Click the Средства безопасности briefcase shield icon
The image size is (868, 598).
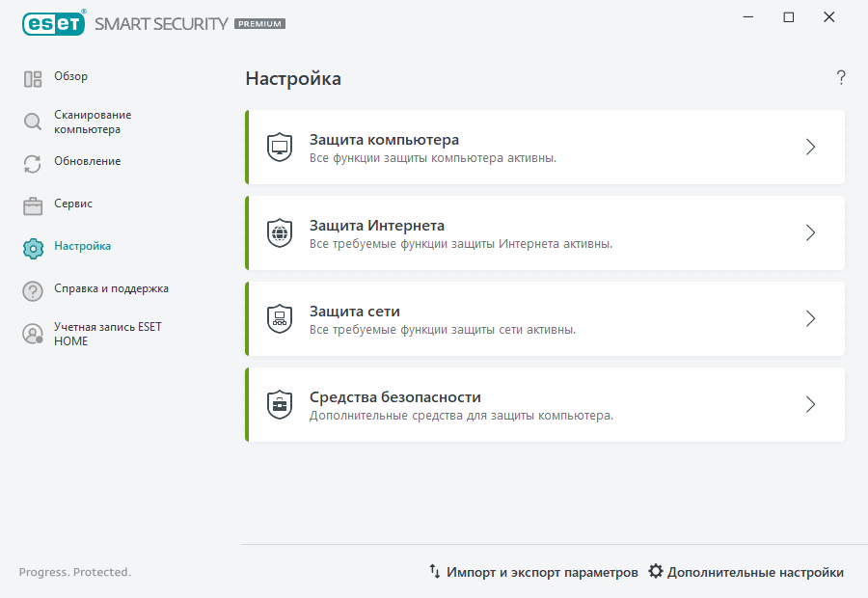tap(280, 404)
